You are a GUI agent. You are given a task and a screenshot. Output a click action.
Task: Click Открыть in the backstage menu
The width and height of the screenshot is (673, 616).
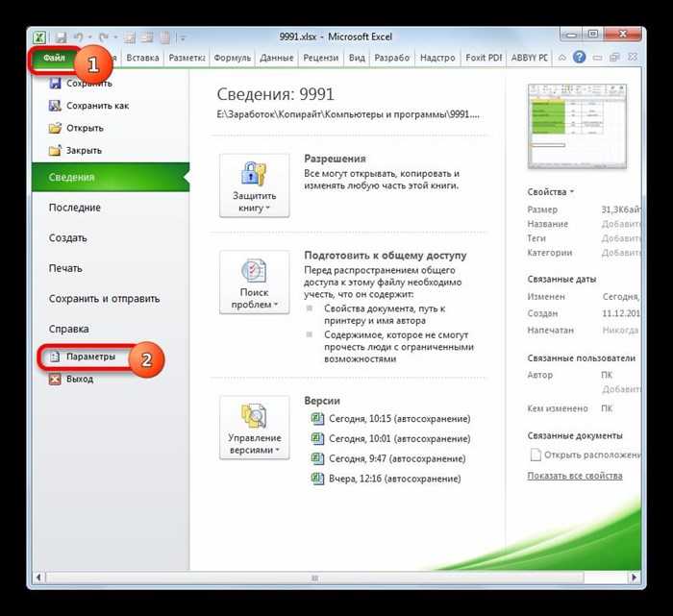(x=85, y=128)
